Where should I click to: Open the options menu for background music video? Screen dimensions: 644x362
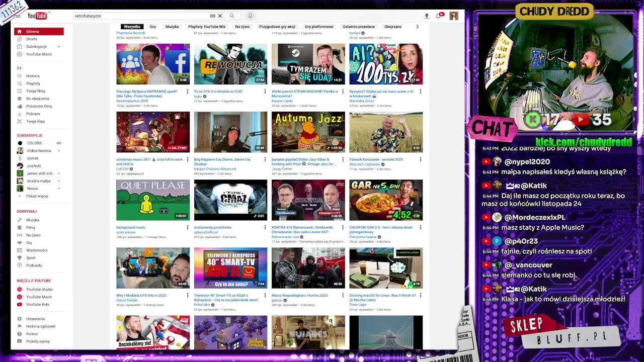pyautogui.click(x=187, y=227)
